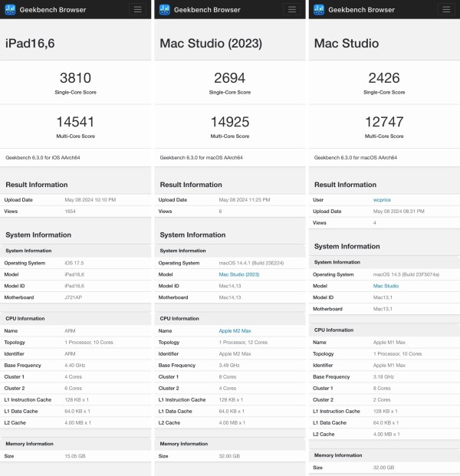Select the 3810 single-core score

[75, 77]
